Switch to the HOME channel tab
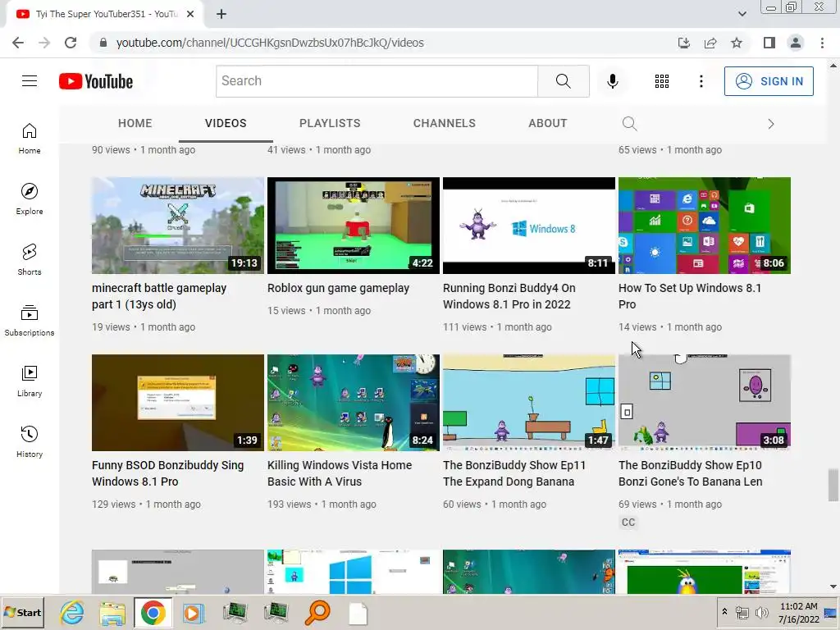Viewport: 840px width, 630px height. point(135,123)
